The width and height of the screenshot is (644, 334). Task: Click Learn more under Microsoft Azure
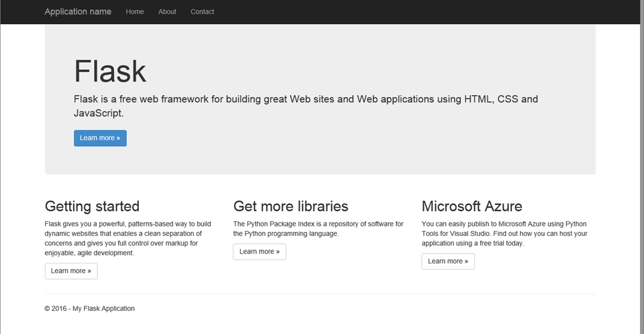448,261
